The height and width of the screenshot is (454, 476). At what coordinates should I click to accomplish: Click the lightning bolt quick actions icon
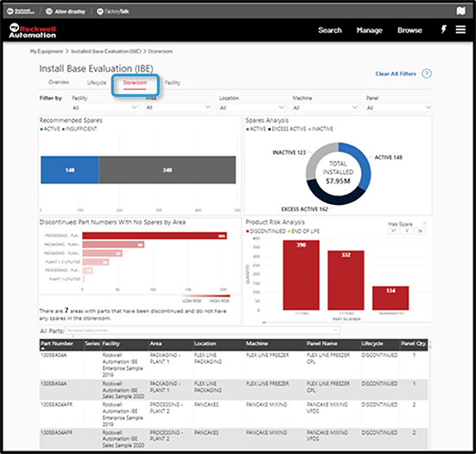443,29
